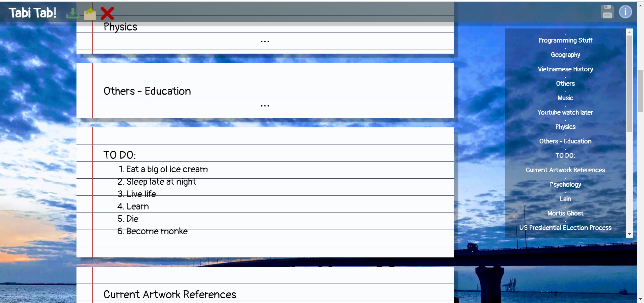Click the red X delete icon
Screen dimensions: 644x303
pyautogui.click(x=107, y=13)
